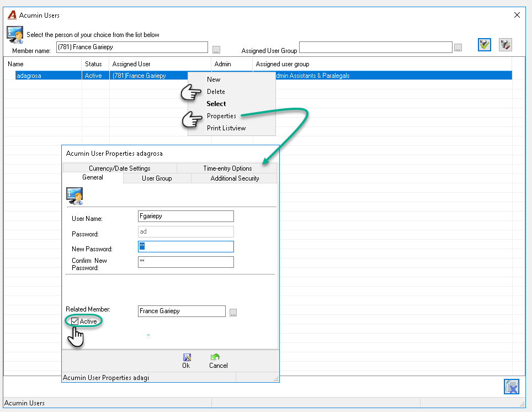Open the Related Member browse button

point(233,313)
